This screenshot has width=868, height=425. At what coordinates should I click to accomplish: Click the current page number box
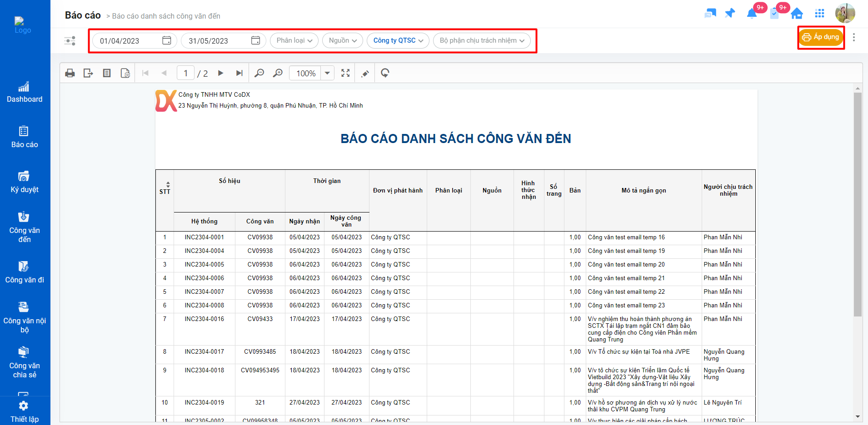[x=185, y=73]
